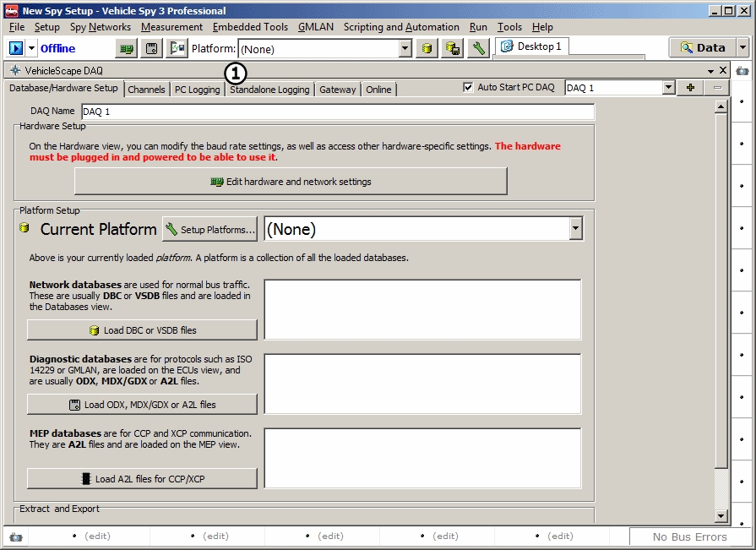Viewport: 756px width, 550px height.
Task: Click the green wrench icon in toolbar
Action: pos(478,48)
